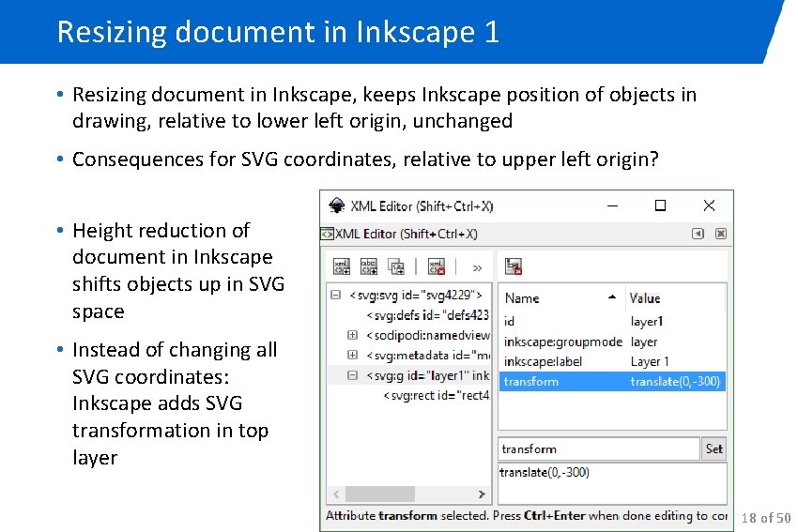Viewport: 798px width, 532px height.
Task: Click the Delete node icon
Action: (x=437, y=266)
